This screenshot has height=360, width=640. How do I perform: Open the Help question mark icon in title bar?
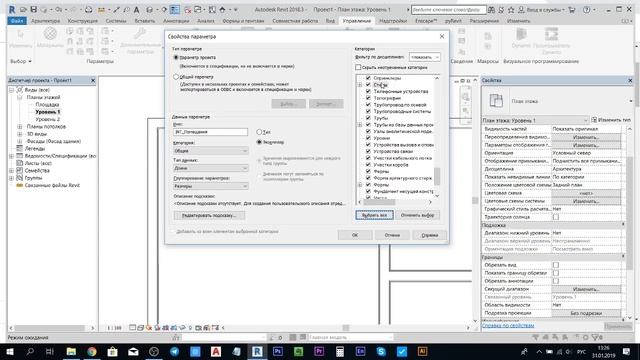click(586, 9)
